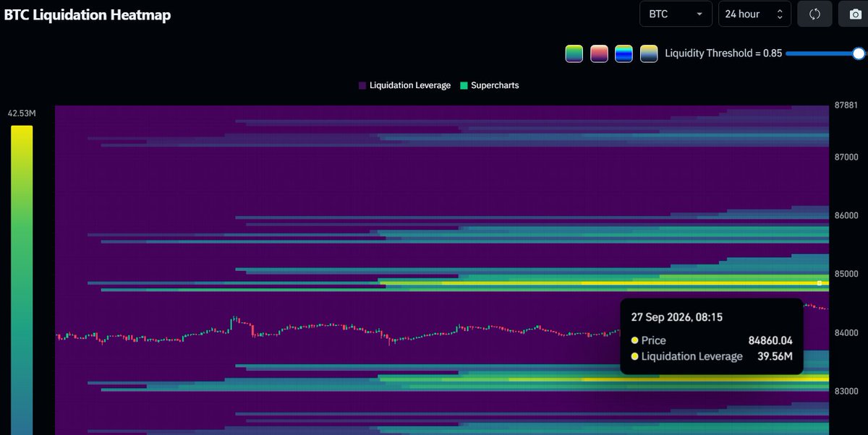Toggle the Liquidation Leverage legend series
The height and width of the screenshot is (435, 868).
coord(404,85)
